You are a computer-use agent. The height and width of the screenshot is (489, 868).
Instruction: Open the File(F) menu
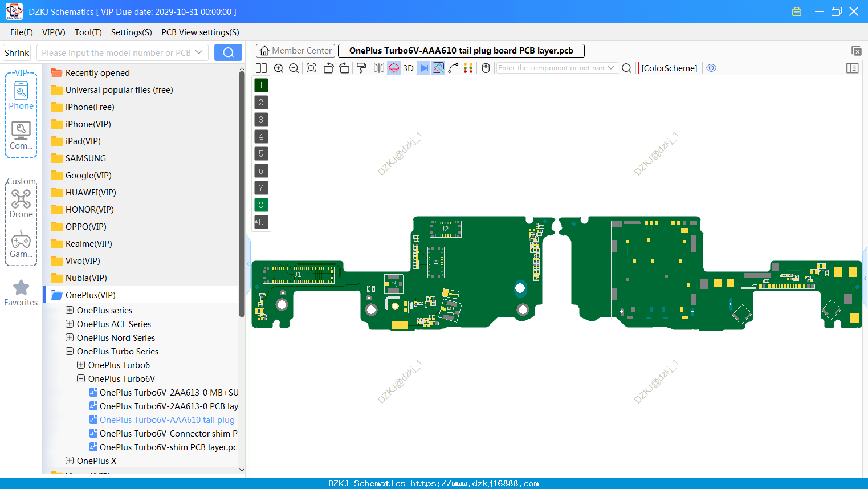22,32
